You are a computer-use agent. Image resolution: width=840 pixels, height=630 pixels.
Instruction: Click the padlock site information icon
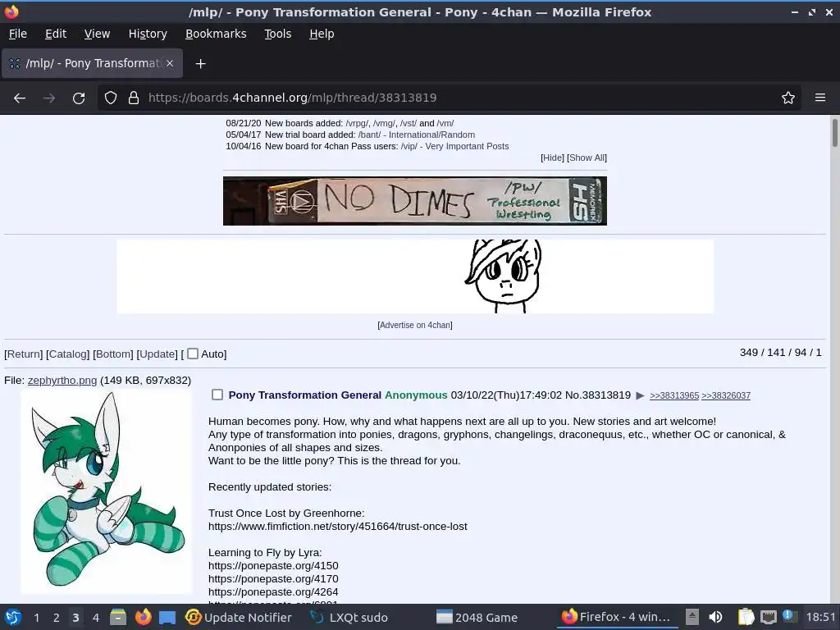(x=134, y=98)
